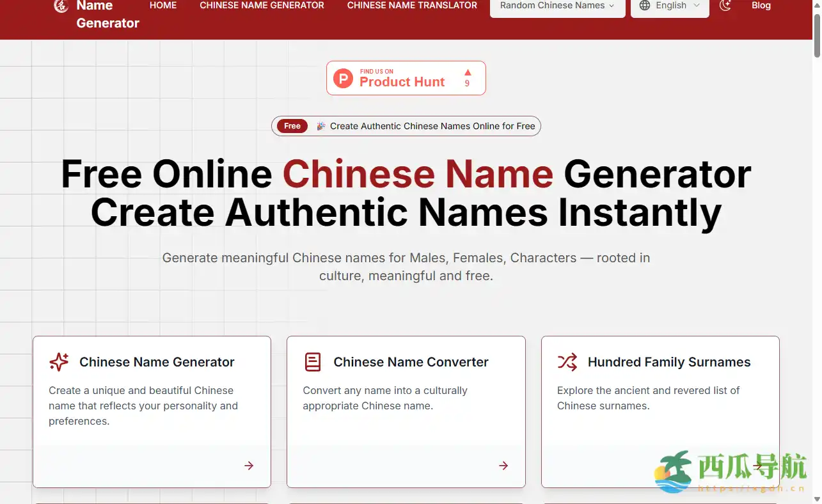The width and height of the screenshot is (822, 504).
Task: Click the Chinese Name Converter card title
Action: click(x=411, y=362)
